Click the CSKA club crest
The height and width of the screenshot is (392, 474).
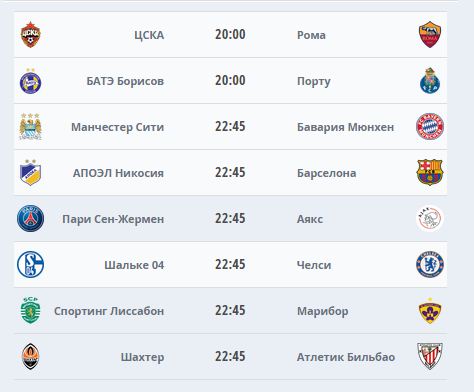pos(30,35)
